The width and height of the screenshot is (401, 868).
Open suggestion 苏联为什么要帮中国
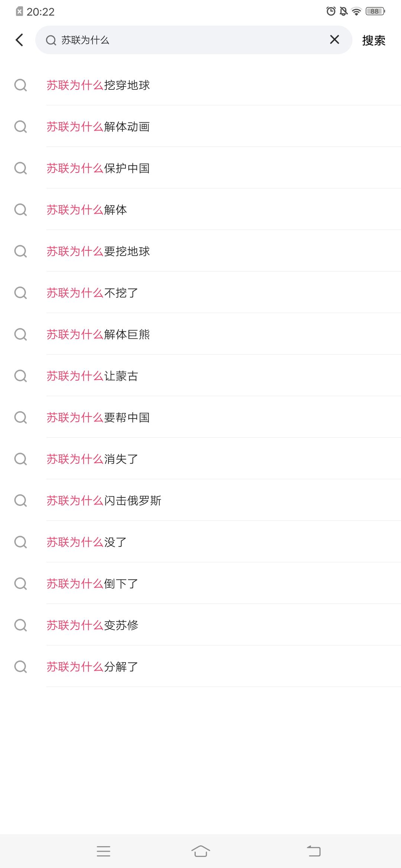click(98, 418)
